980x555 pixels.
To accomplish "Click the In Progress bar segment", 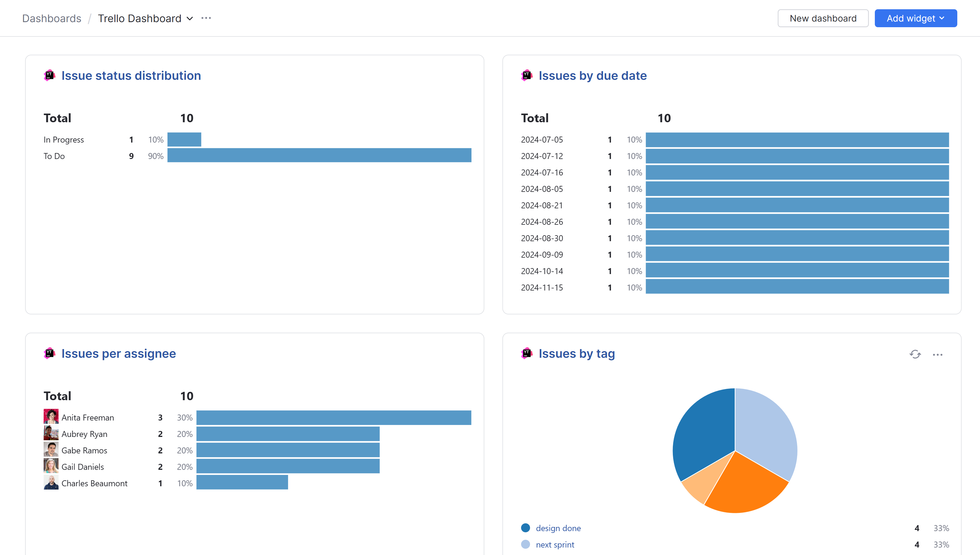I will point(184,139).
